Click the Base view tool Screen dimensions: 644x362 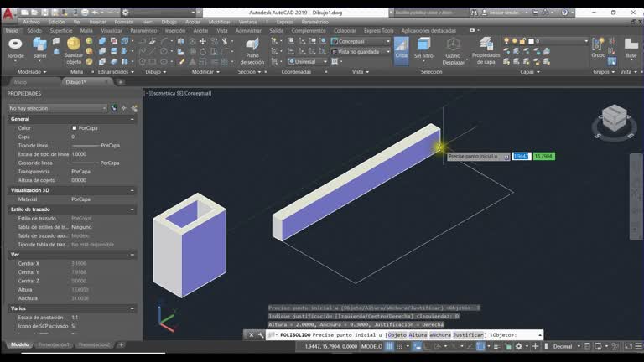click(x=631, y=48)
